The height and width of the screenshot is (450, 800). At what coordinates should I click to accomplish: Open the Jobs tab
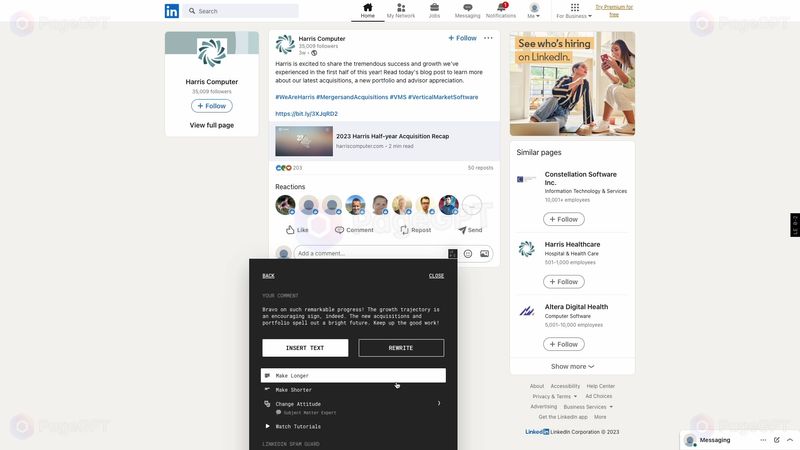[x=434, y=11]
